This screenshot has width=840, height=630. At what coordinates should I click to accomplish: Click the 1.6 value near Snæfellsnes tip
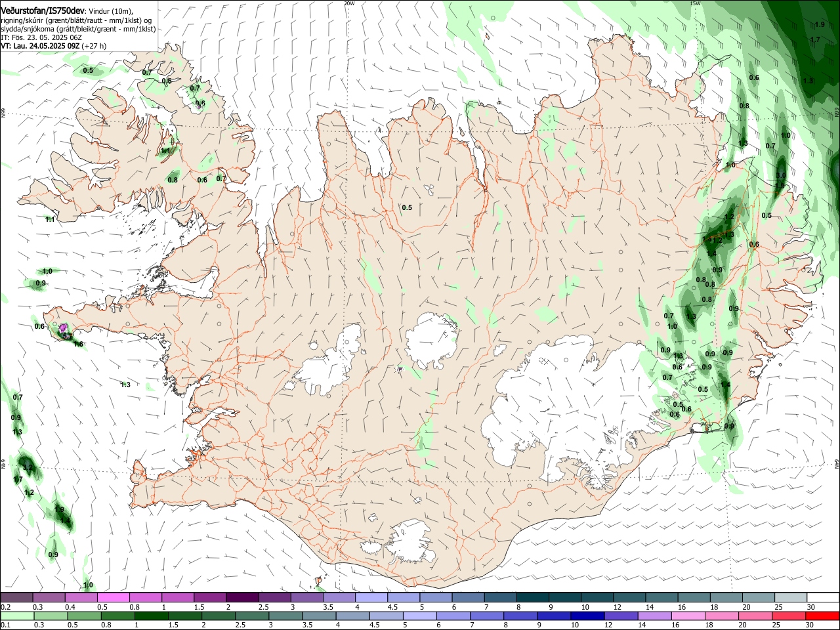[x=79, y=344]
